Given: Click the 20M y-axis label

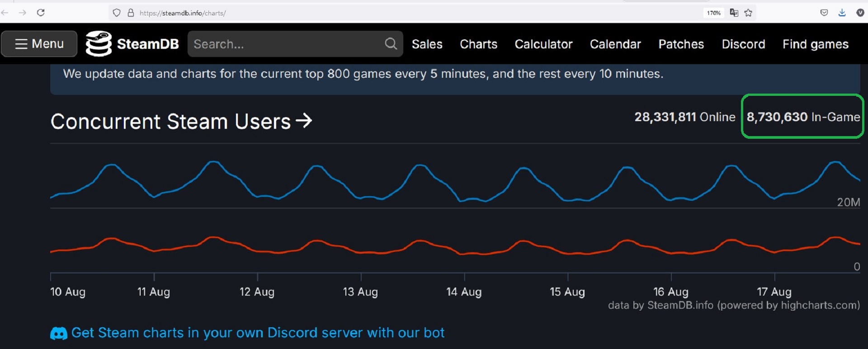Looking at the screenshot, I should [x=849, y=202].
